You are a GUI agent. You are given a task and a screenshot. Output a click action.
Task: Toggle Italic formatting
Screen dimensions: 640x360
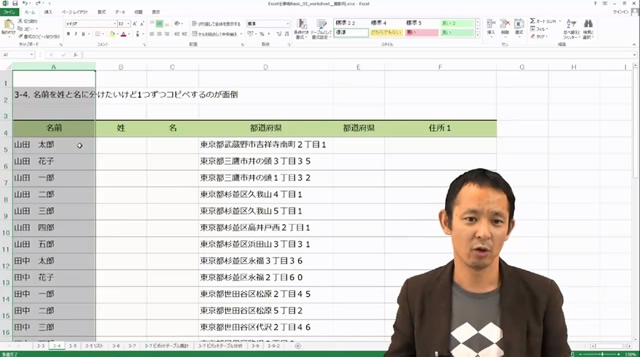tap(76, 34)
